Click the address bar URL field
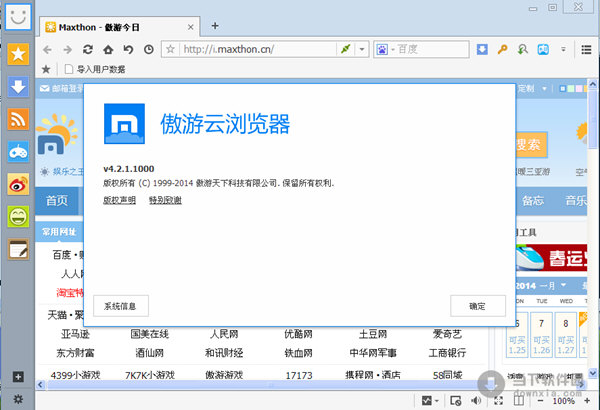 pyautogui.click(x=258, y=49)
